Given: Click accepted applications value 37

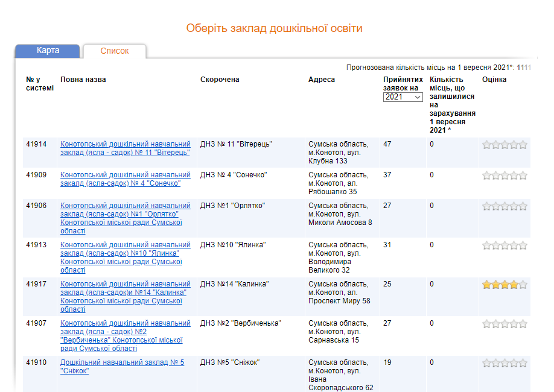Looking at the screenshot, I should 387,175.
